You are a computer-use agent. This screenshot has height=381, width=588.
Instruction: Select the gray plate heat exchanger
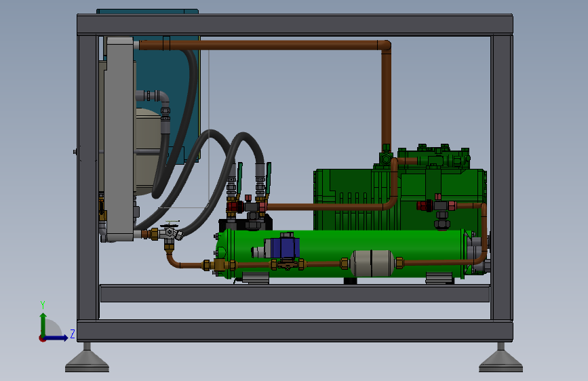[119, 139]
